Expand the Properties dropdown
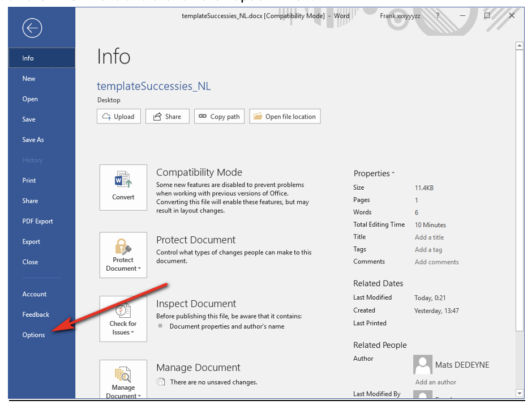The height and width of the screenshot is (409, 532). pos(374,173)
